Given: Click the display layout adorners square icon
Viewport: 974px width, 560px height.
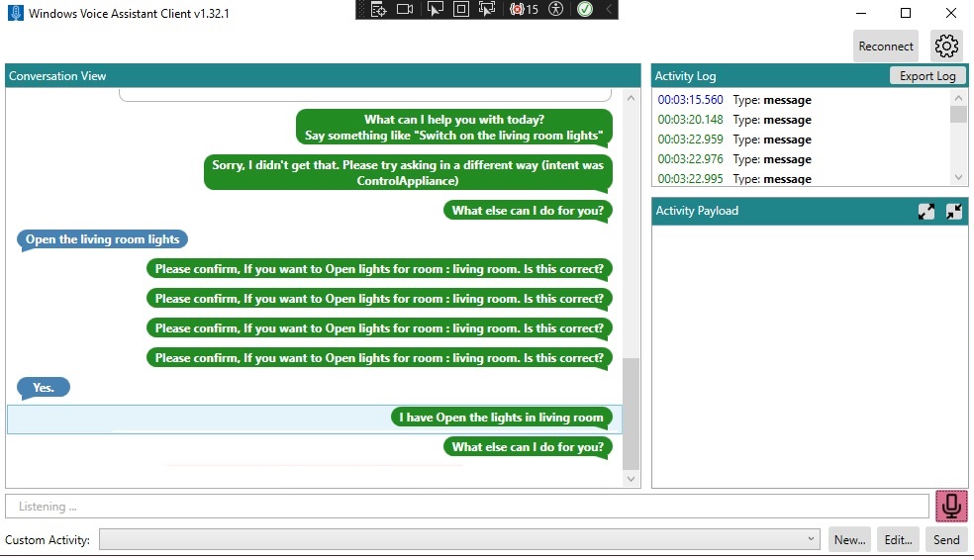Looking at the screenshot, I should [x=460, y=9].
